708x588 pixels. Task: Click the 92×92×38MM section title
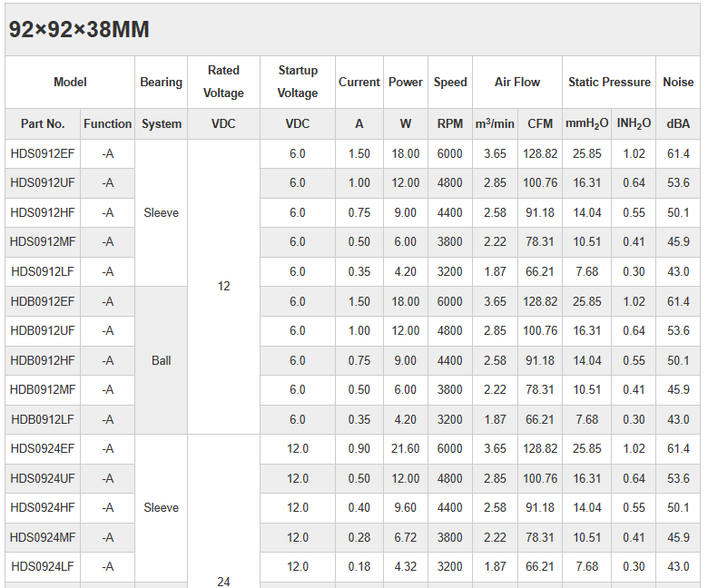[x=79, y=30]
